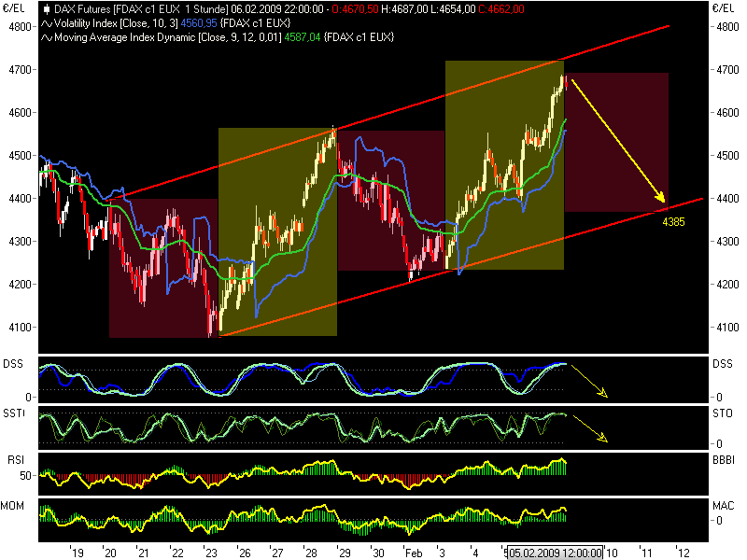Click the yellow downward projection arrow
747x560 pixels.
coord(616,140)
